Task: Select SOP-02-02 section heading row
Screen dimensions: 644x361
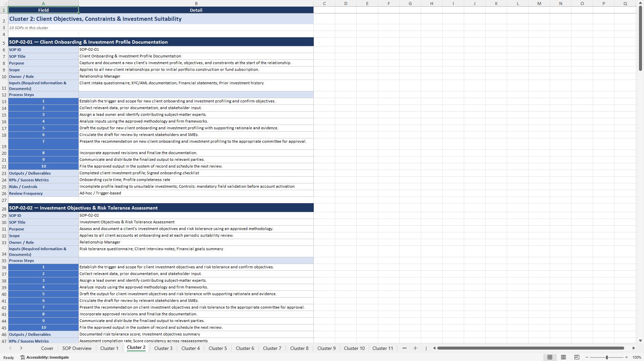Action: 161,208
